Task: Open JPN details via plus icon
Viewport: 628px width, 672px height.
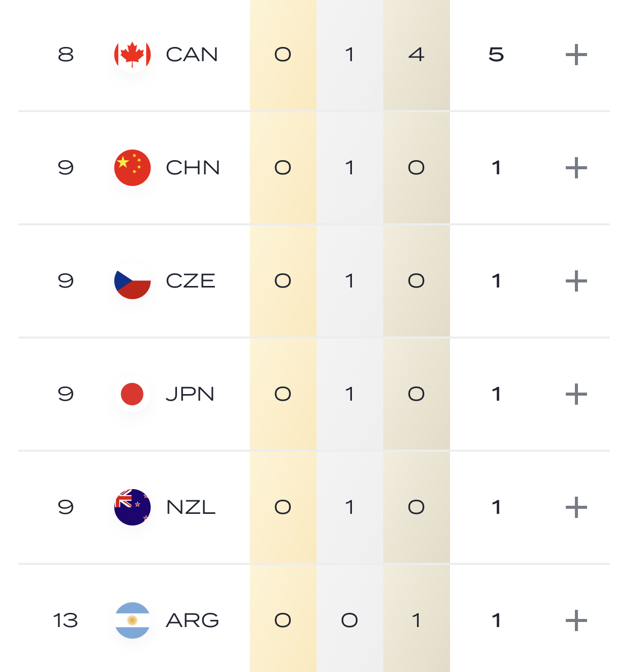Action: point(576,394)
